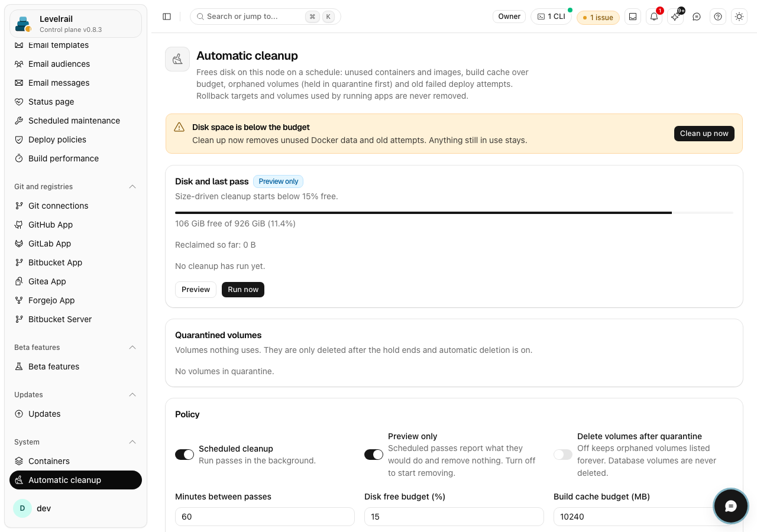Screen dimensions: 757x532
Task: Switch theme with the sun icon
Action: pyautogui.click(x=739, y=17)
